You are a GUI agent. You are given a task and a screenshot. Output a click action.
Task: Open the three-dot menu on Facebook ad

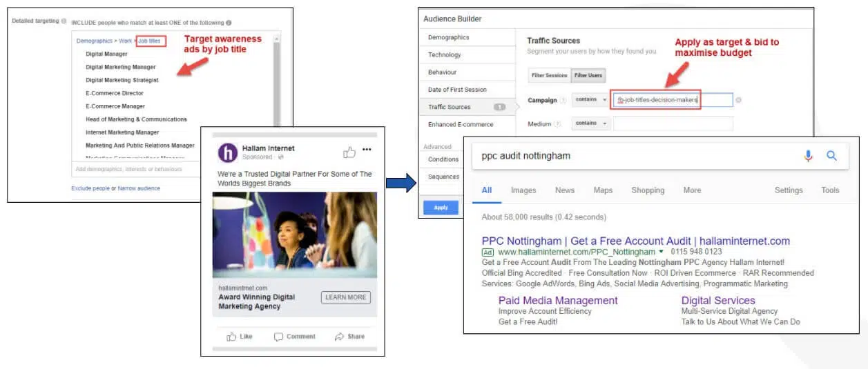pos(367,150)
